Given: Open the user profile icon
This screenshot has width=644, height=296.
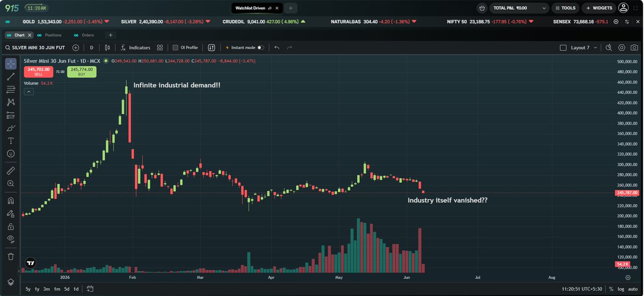Looking at the screenshot, I should click(624, 8).
